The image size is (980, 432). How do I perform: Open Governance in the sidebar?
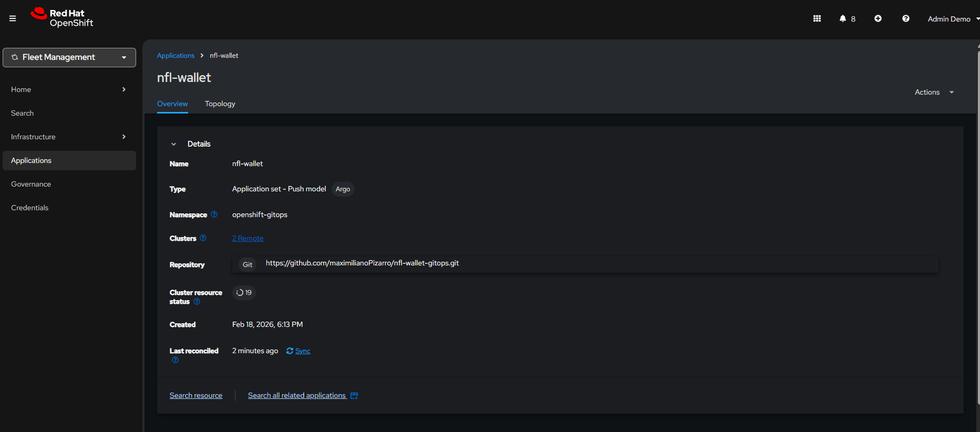(31, 184)
